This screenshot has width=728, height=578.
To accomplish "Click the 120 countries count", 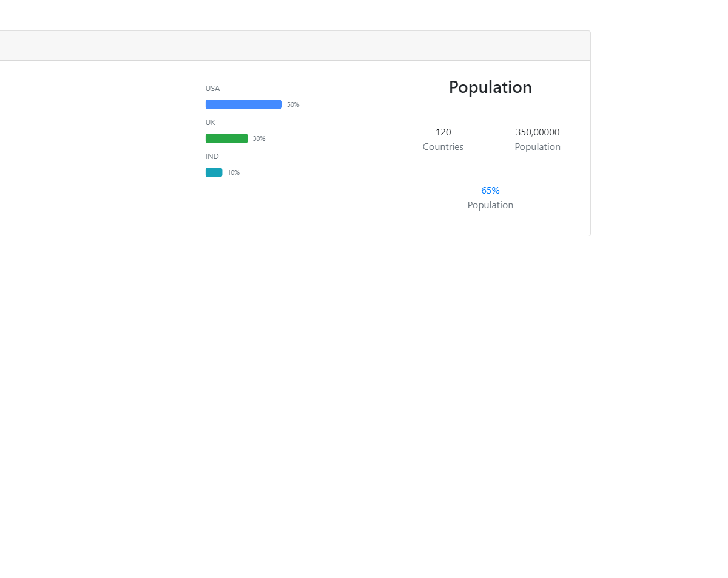I will [443, 132].
